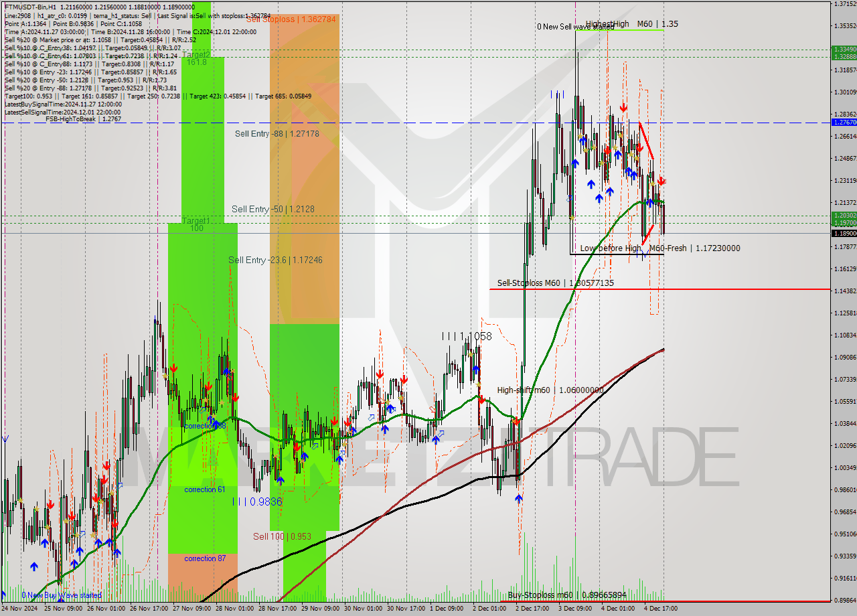Click the 28 Nov 01:00 time axis label
857x616 pixels.
pyautogui.click(x=234, y=609)
